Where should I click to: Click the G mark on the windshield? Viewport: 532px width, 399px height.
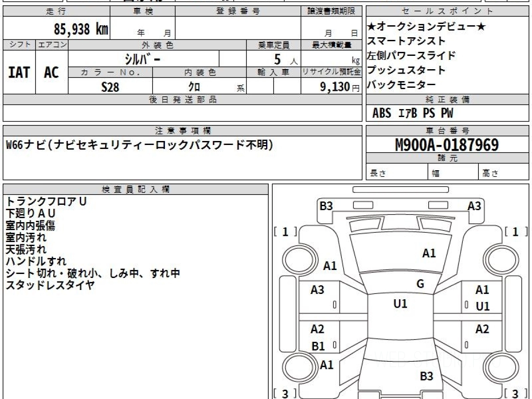[x=420, y=284]
